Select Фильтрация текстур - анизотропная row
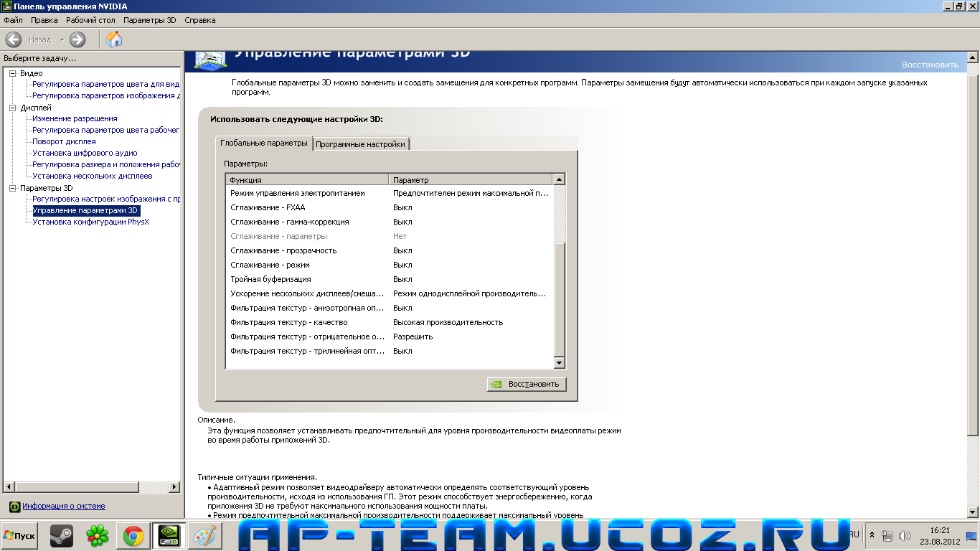Screen dimensions: 980x551 [390, 308]
